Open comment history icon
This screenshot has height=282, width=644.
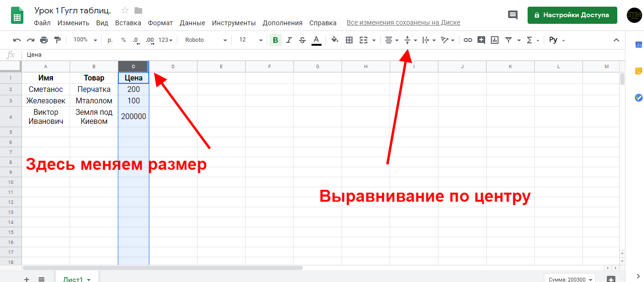513,15
